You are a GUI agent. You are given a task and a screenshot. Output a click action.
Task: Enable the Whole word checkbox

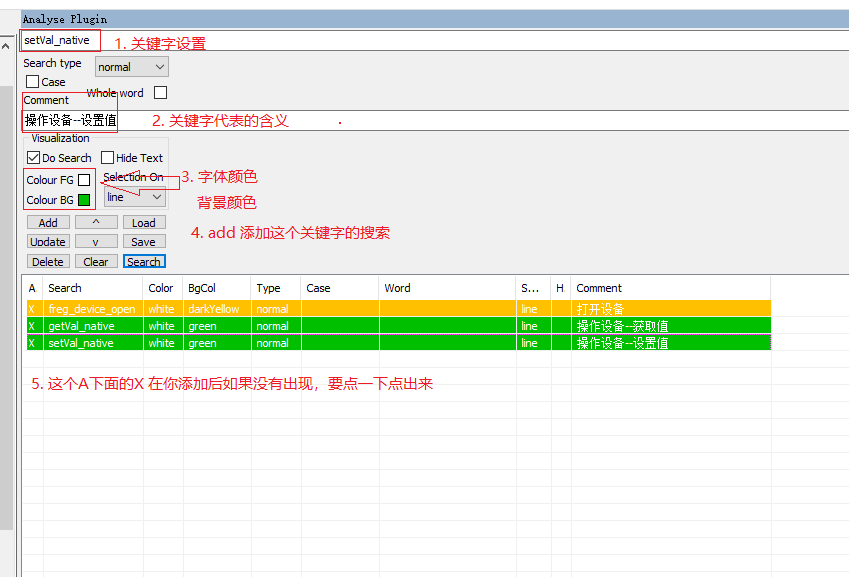(160, 92)
